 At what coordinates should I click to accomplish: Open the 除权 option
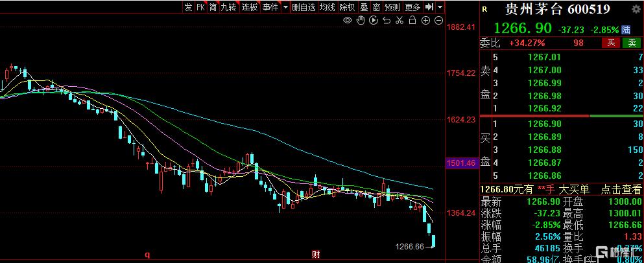[347, 7]
